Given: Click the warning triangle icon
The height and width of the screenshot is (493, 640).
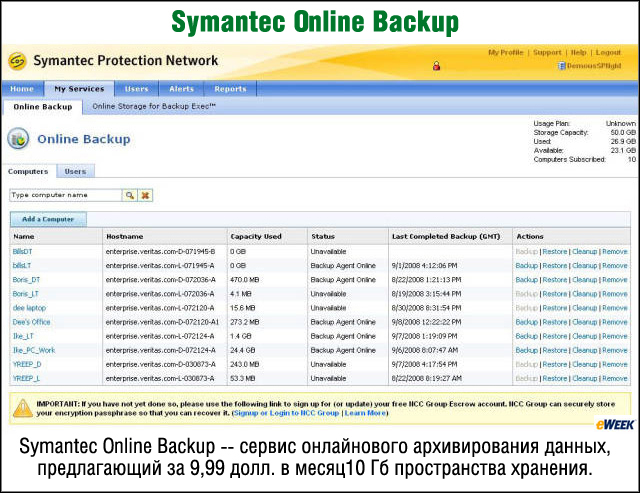Looking at the screenshot, I should pos(22,408).
